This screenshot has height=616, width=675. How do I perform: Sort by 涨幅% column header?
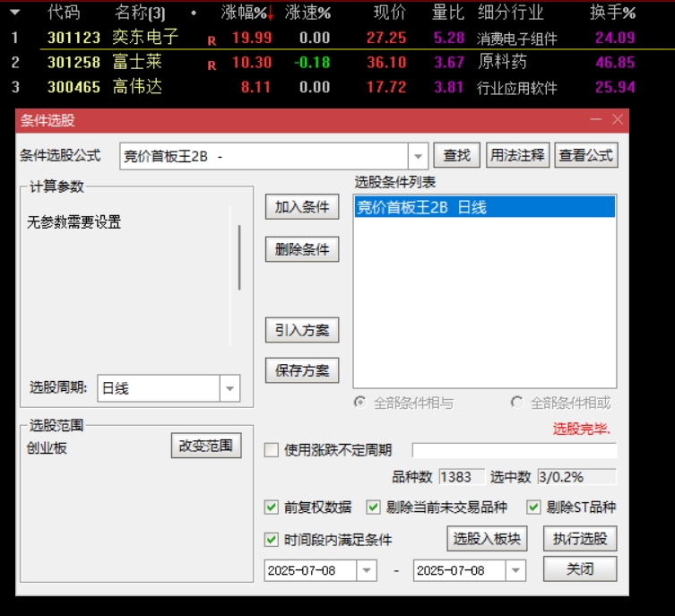point(244,13)
